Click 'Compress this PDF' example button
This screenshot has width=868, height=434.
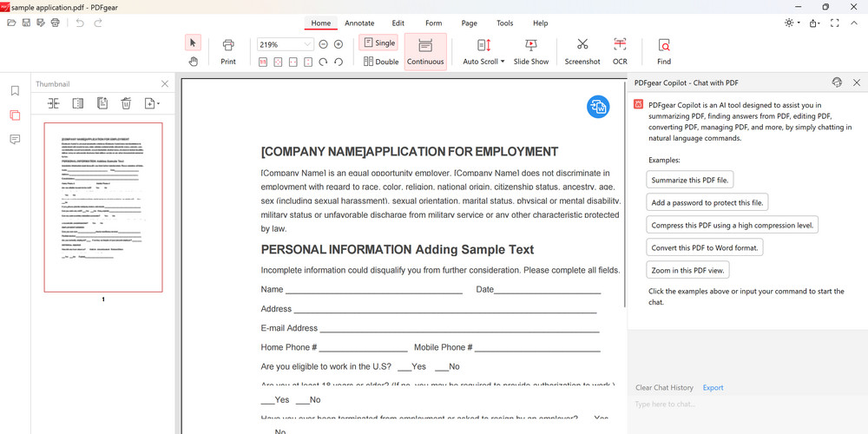[733, 226]
